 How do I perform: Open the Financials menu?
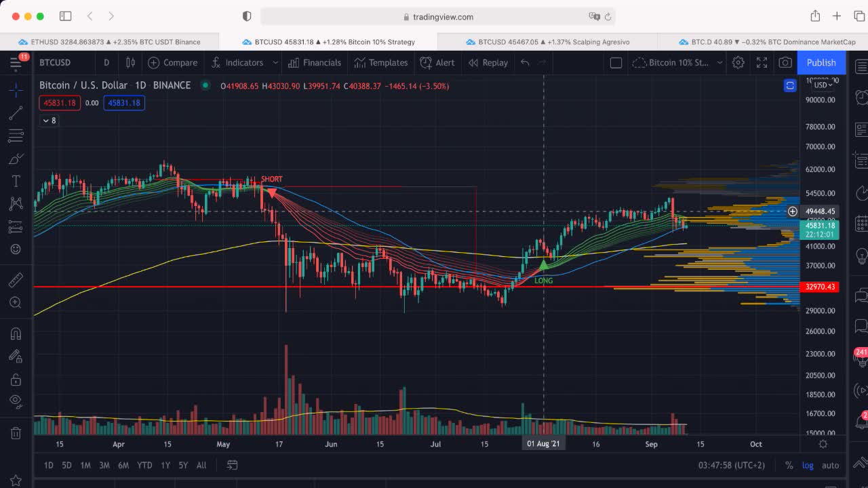click(315, 62)
